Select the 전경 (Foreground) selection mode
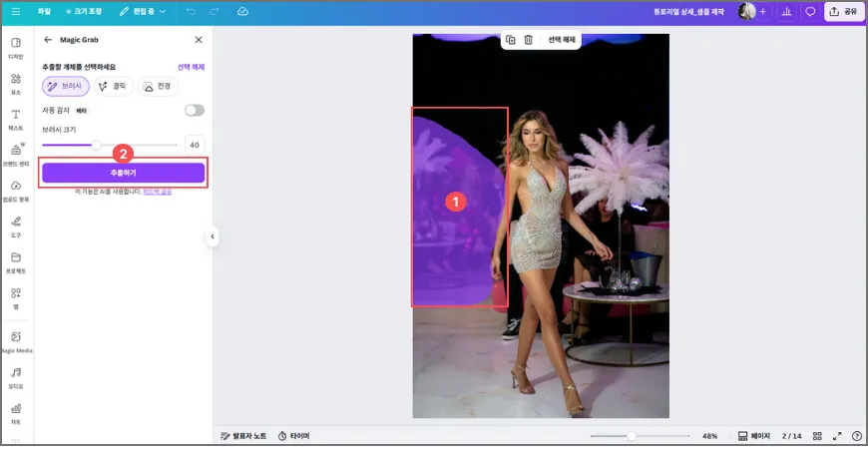Viewport: 868px width, 450px height. (158, 87)
